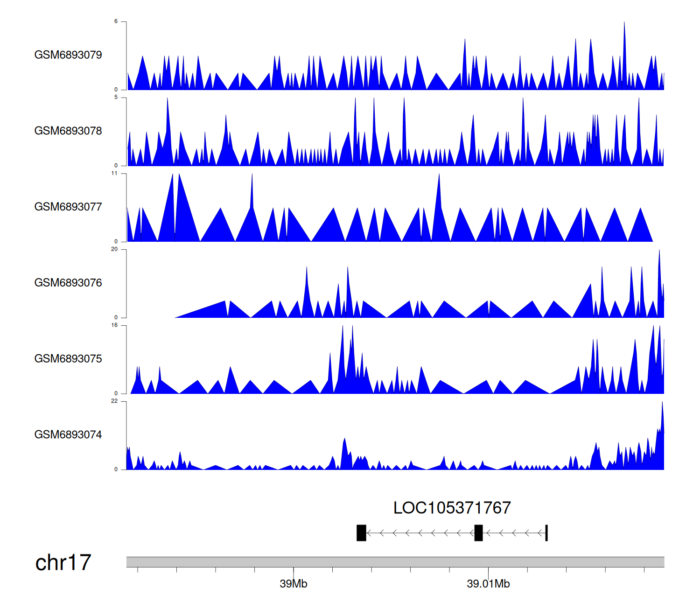Click the gray chromosome ideogram bar
Screen dimensions: 700x616
point(395,562)
